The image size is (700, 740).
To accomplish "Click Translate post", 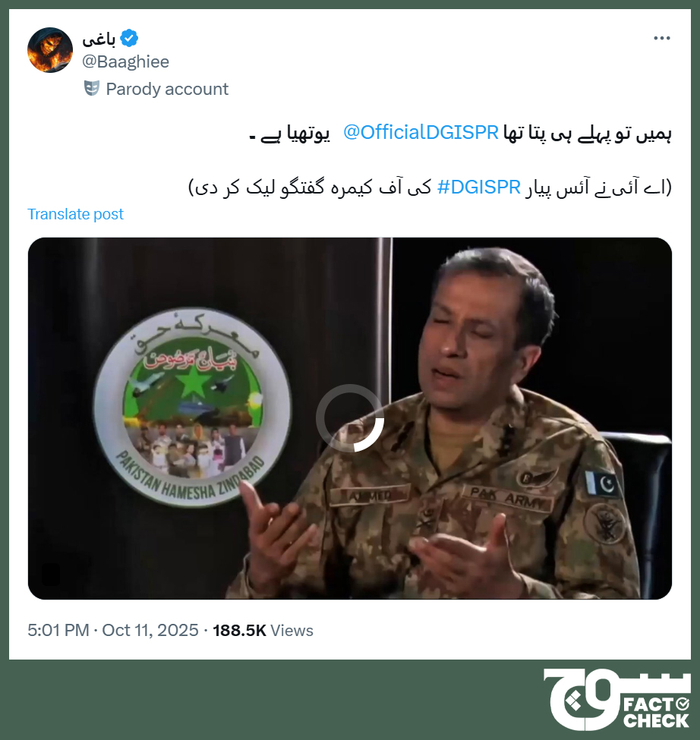I will (x=75, y=214).
